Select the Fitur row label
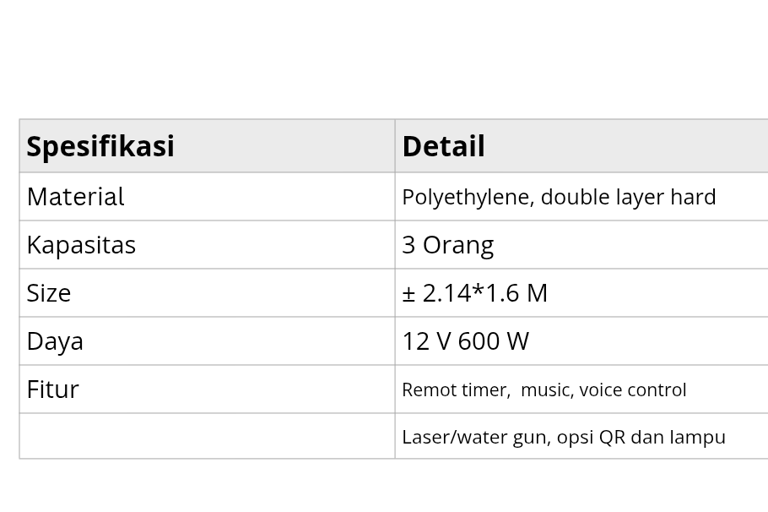 (x=52, y=390)
